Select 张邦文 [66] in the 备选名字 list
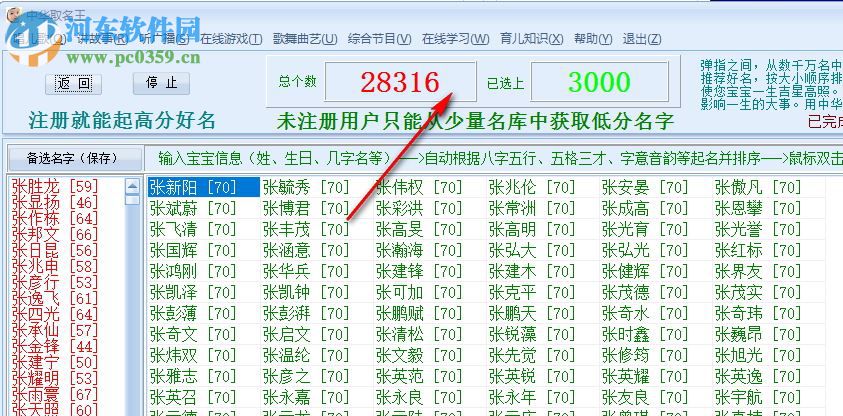Screen dimensions: 843x416 [55, 234]
